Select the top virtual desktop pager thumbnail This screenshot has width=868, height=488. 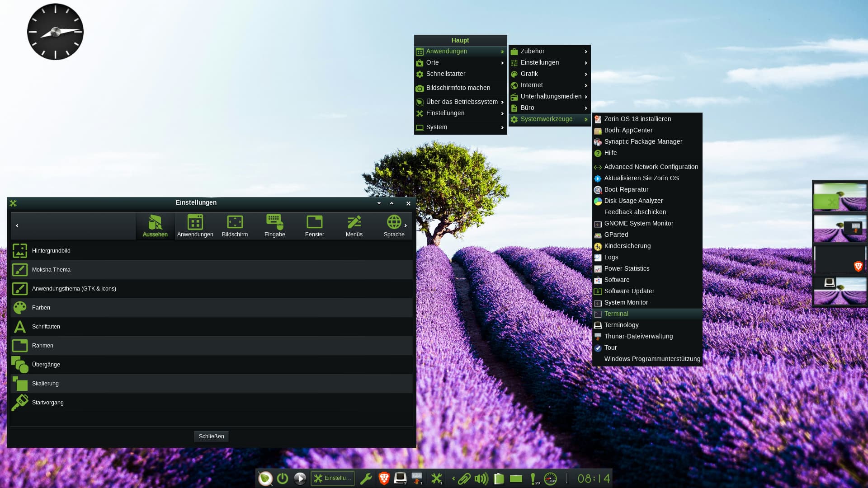coord(840,197)
